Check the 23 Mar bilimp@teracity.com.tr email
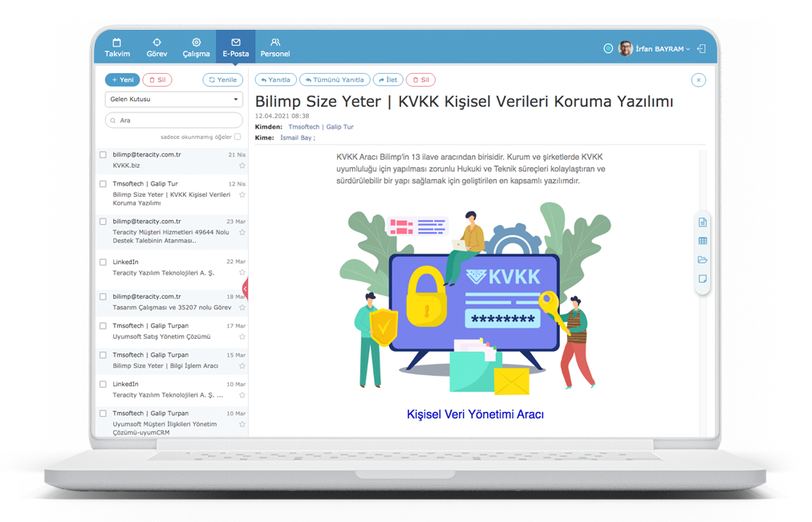 pyautogui.click(x=103, y=222)
